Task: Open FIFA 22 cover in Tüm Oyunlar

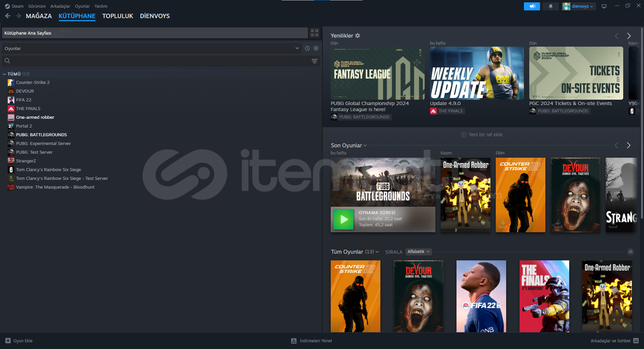Action: click(481, 296)
